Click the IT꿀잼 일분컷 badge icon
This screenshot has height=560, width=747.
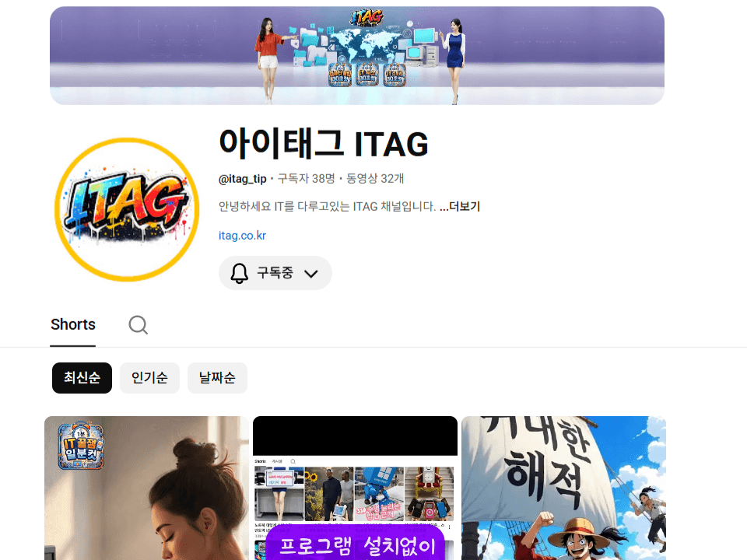(80, 446)
